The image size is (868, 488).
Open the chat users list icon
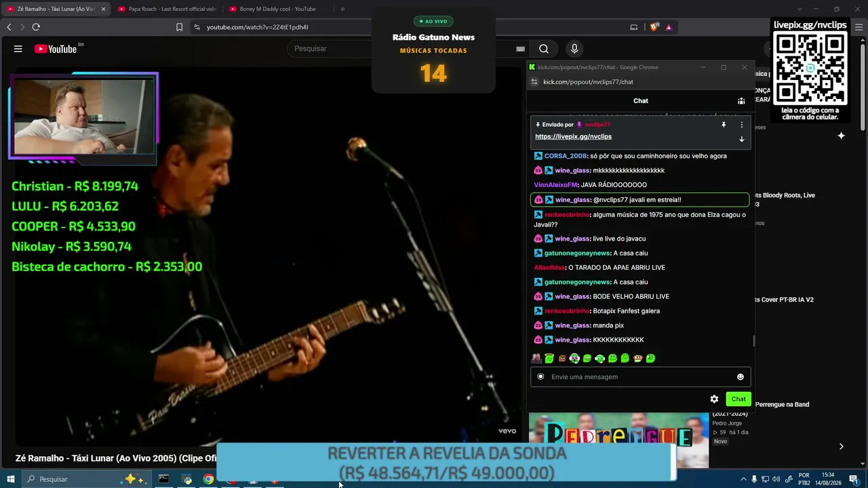(x=741, y=101)
